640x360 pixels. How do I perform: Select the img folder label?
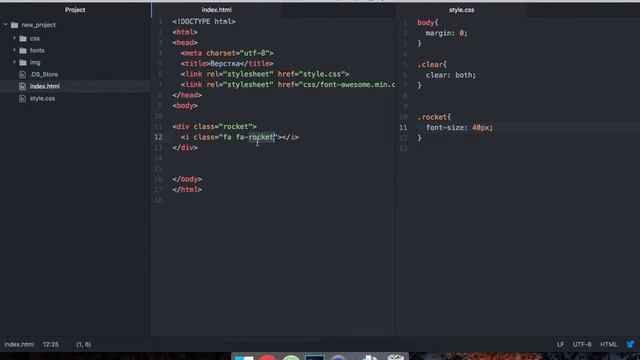click(x=35, y=63)
